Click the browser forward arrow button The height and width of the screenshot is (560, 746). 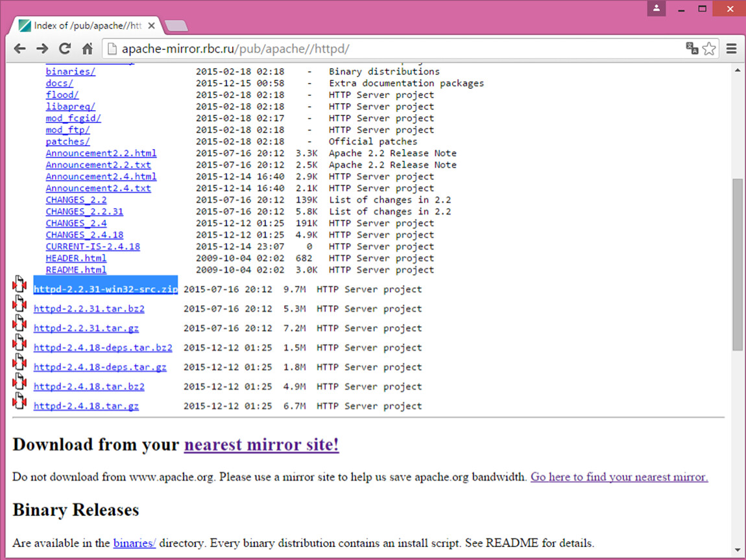tap(42, 49)
